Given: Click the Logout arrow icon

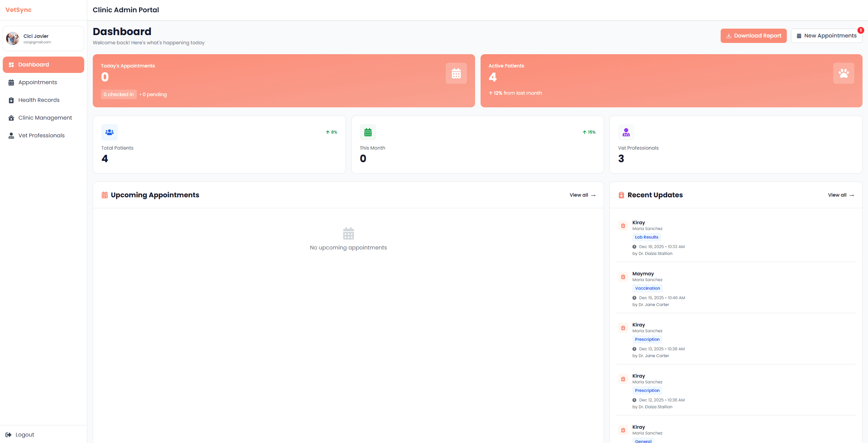Looking at the screenshot, I should click(9, 435).
